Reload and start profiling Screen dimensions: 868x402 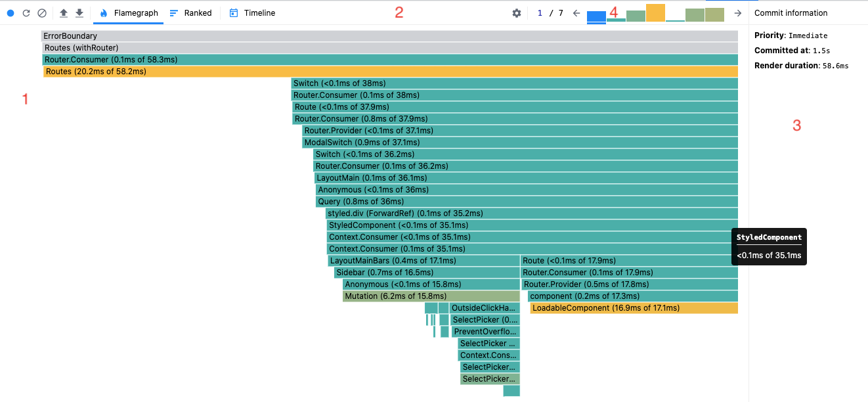(x=26, y=12)
